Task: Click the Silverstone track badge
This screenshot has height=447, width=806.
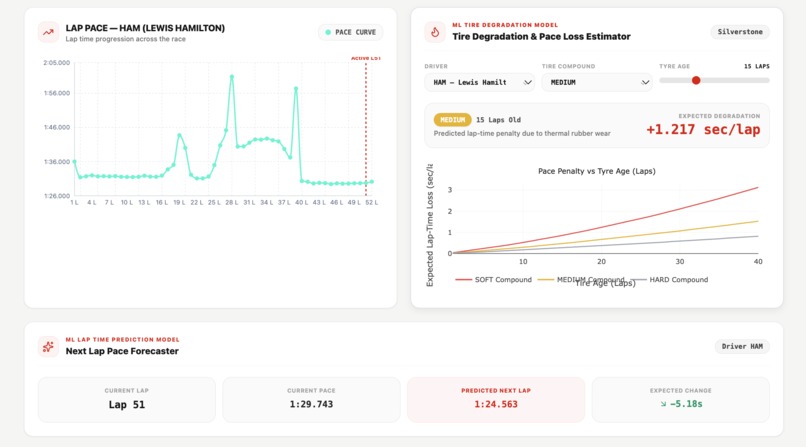Action: [740, 32]
